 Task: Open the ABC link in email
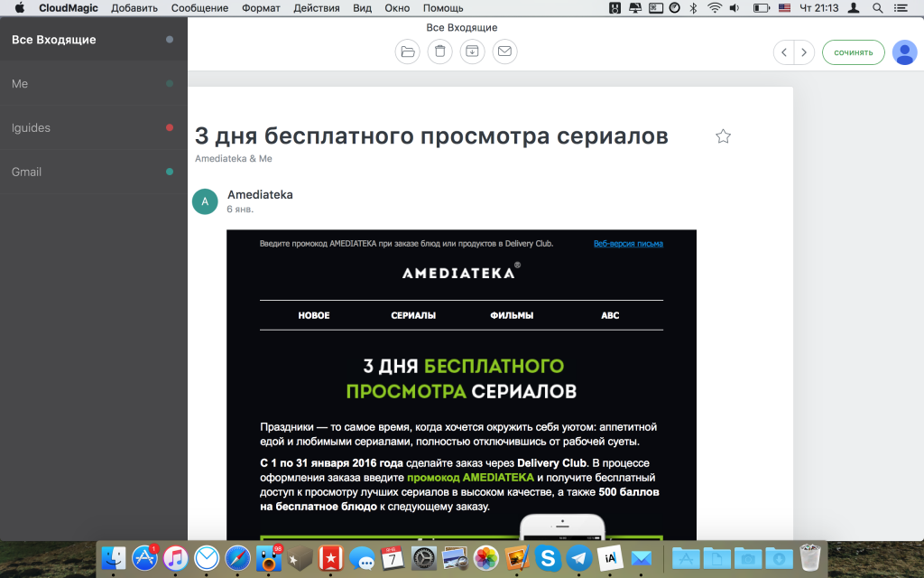610,315
